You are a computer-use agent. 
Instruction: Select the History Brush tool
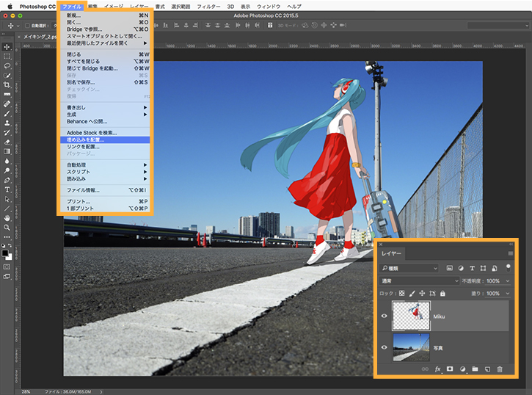7,132
